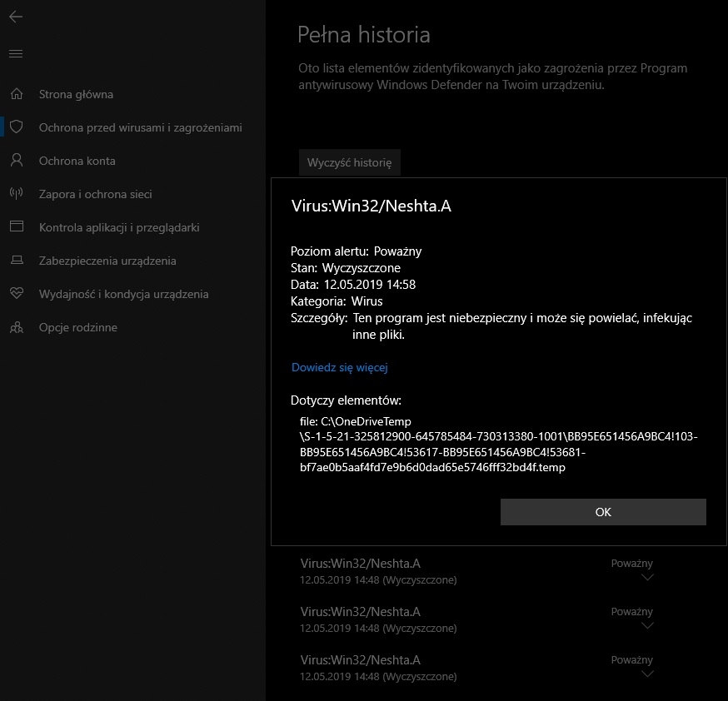Click the Wyczyść historię button
728x701 pixels.
pos(350,163)
